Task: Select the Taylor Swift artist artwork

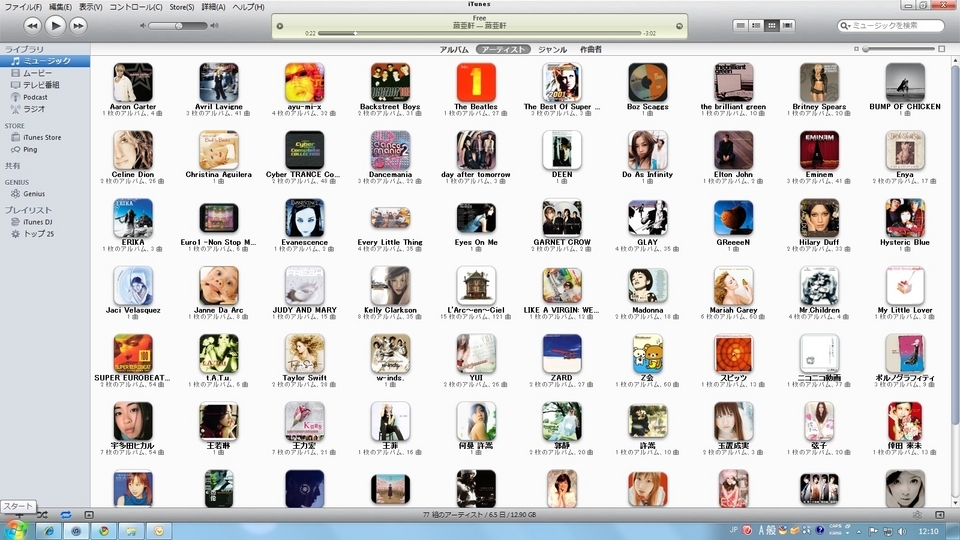Action: pyautogui.click(x=304, y=353)
